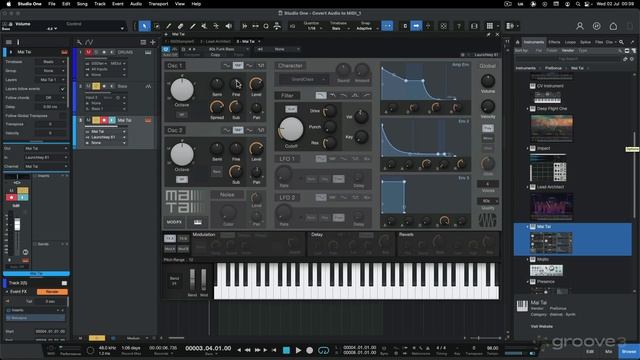This screenshot has width=640, height=360.
Task: Click the Record transport button
Action: (x=310, y=350)
